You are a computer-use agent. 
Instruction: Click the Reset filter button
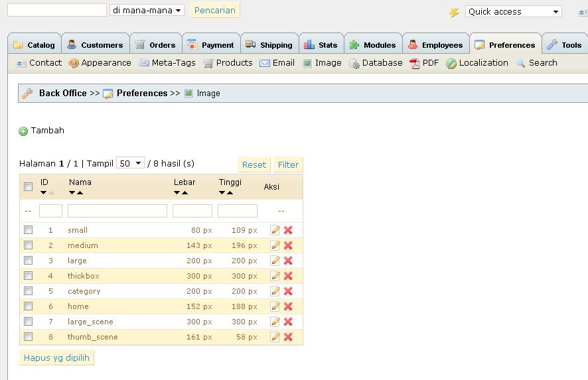[254, 164]
